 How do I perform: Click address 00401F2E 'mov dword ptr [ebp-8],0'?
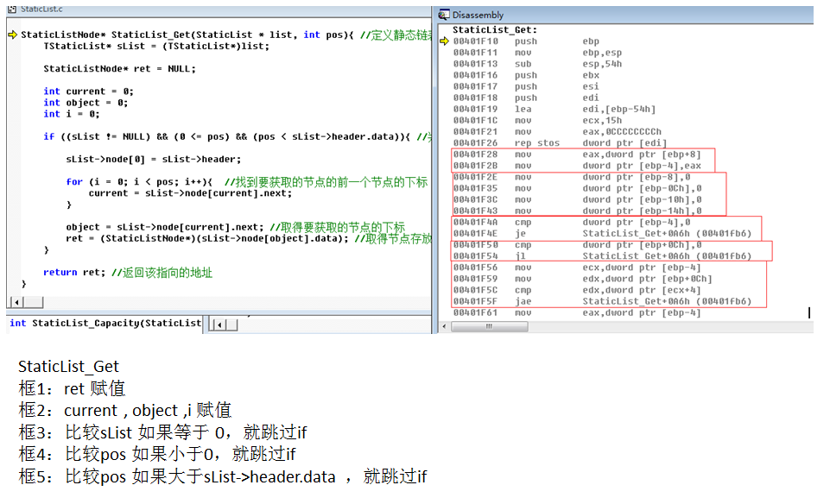572,177
